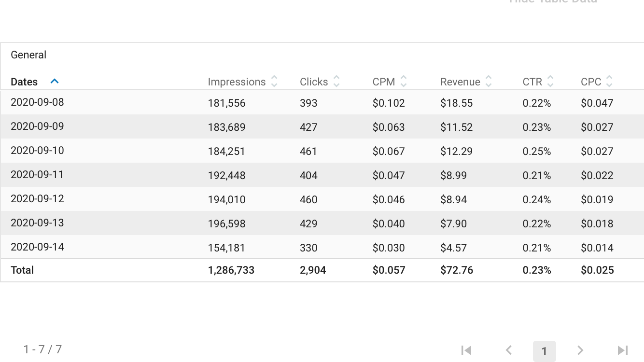Click the Impressions column header label

(x=237, y=82)
